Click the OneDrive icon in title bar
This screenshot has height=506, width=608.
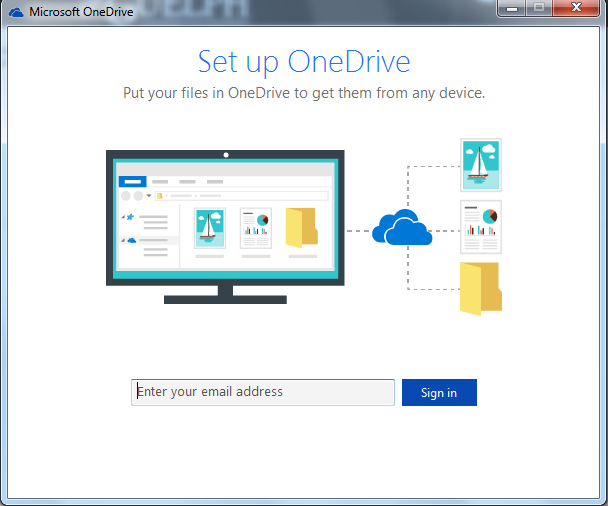(15, 12)
